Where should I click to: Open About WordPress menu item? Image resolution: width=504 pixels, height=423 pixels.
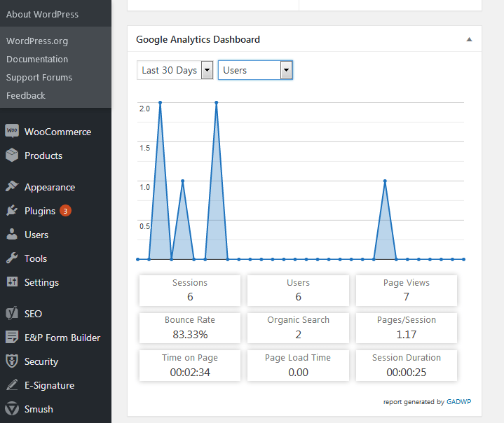pyautogui.click(x=42, y=14)
